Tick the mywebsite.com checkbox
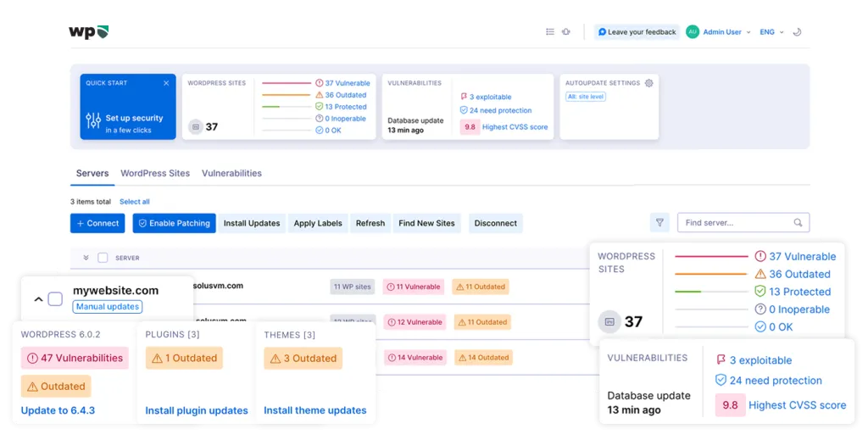This screenshot has height=440, width=868. [55, 299]
